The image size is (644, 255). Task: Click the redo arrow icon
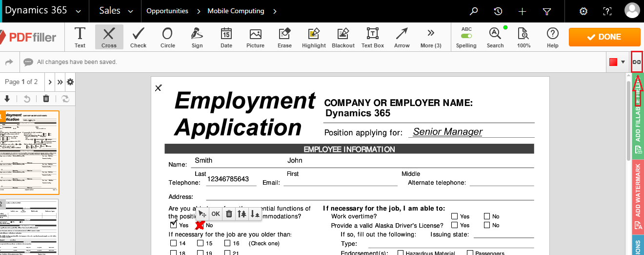pos(9,62)
